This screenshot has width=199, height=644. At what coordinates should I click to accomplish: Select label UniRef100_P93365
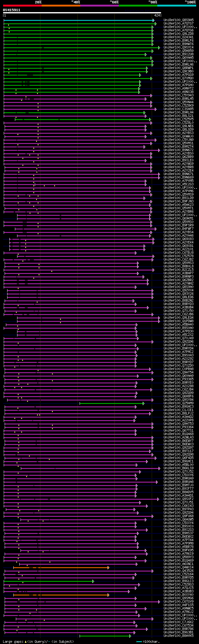pos(178,379)
